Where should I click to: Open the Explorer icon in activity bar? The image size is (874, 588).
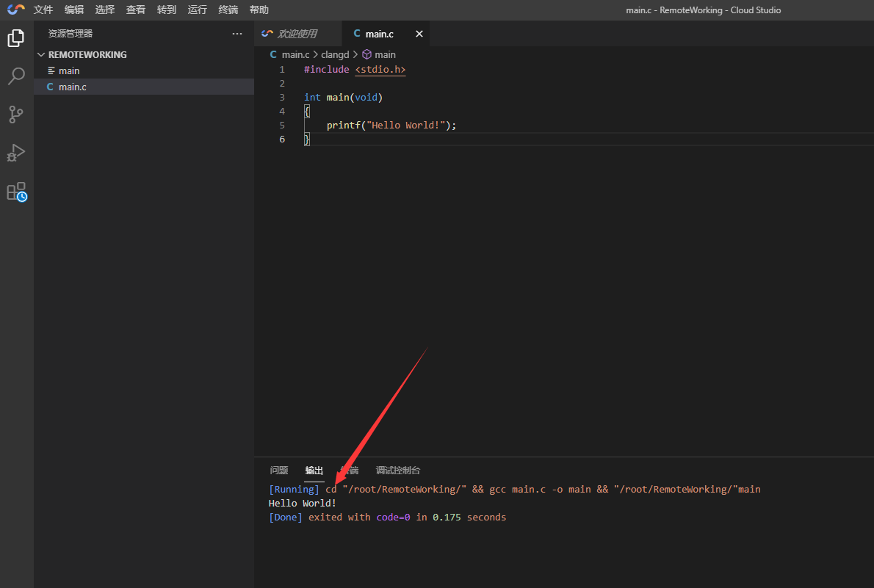16,38
